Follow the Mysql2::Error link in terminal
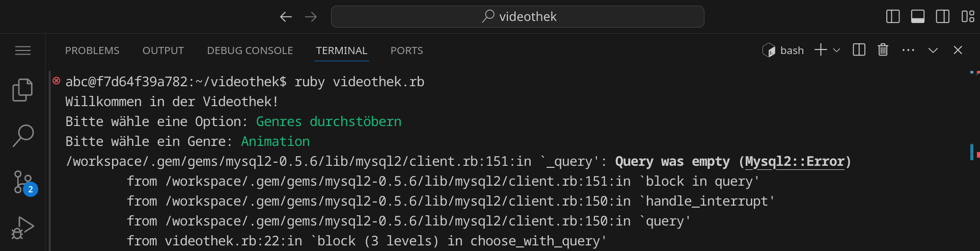980x251 pixels. [x=794, y=162]
